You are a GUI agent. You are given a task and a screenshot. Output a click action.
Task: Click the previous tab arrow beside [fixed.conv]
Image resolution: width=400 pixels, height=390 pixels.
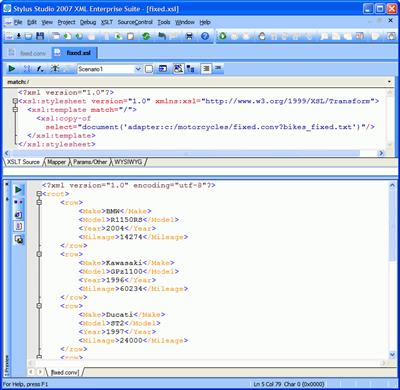[x=31, y=372]
